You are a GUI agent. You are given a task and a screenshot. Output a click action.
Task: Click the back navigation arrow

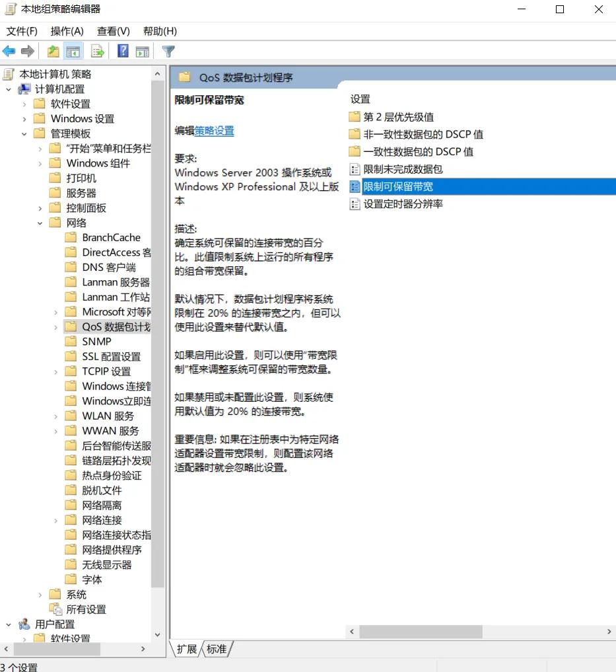pyautogui.click(x=9, y=51)
